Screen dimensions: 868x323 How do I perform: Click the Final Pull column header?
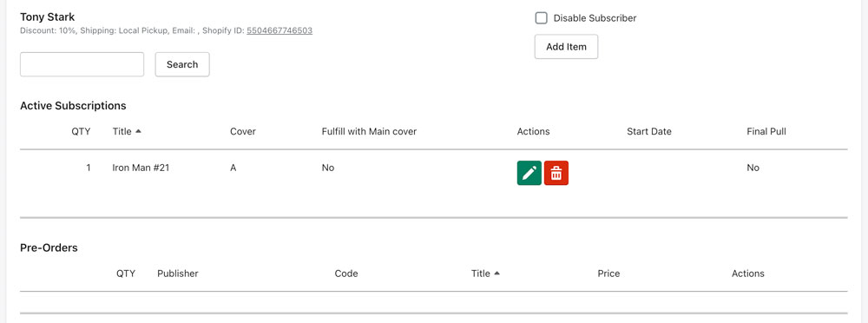pyautogui.click(x=766, y=131)
